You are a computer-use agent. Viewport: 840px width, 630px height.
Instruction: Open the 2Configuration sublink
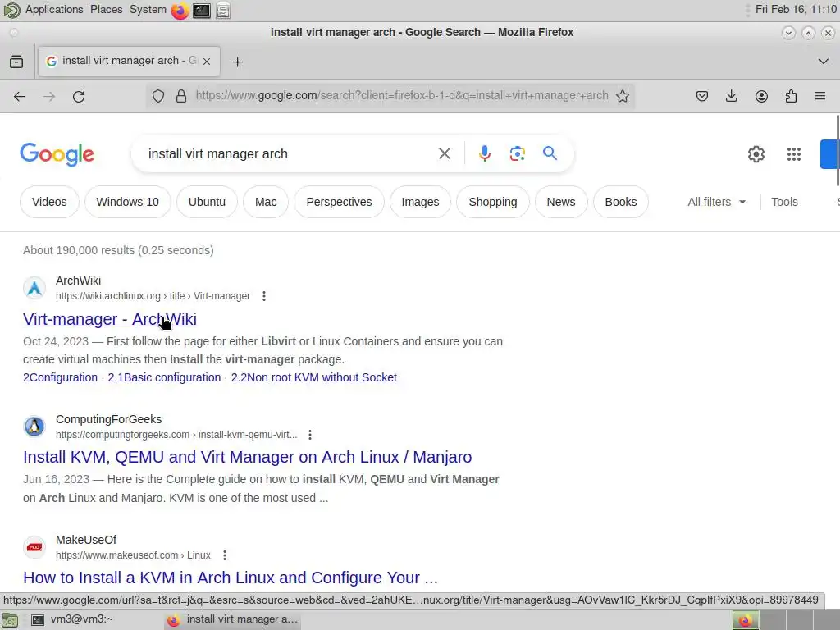60,377
